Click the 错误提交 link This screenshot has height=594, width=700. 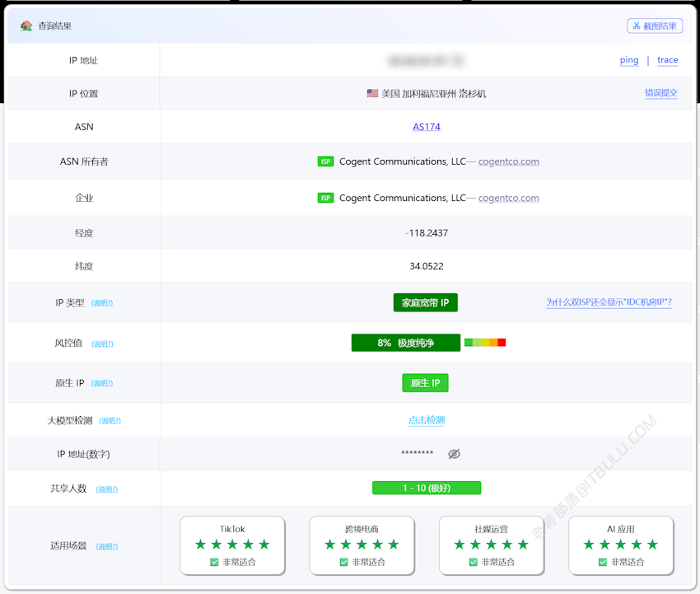tap(660, 93)
